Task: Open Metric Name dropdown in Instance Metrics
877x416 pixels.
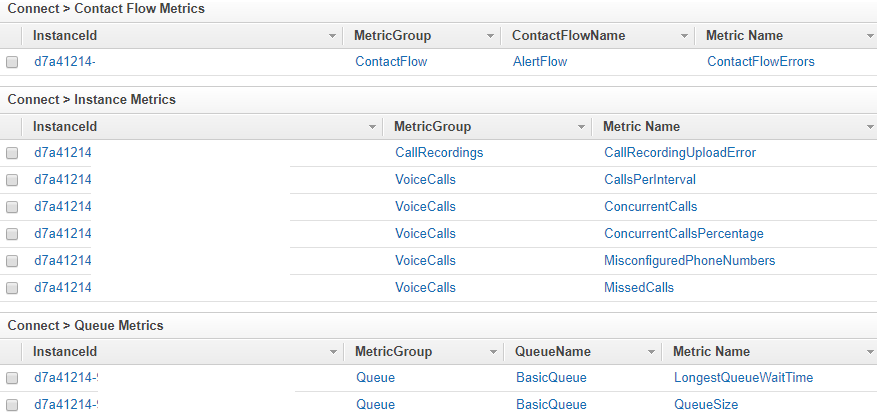Action: [870, 127]
